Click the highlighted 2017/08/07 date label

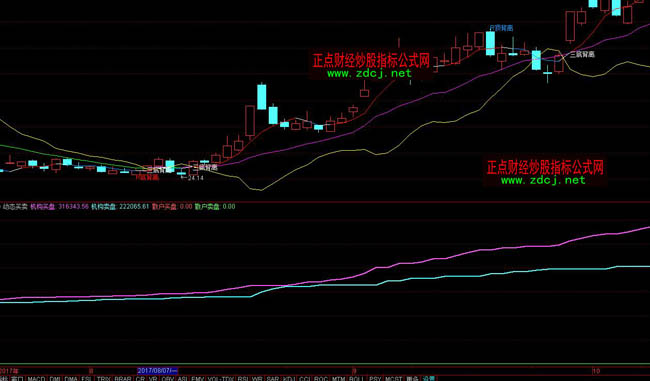point(158,370)
